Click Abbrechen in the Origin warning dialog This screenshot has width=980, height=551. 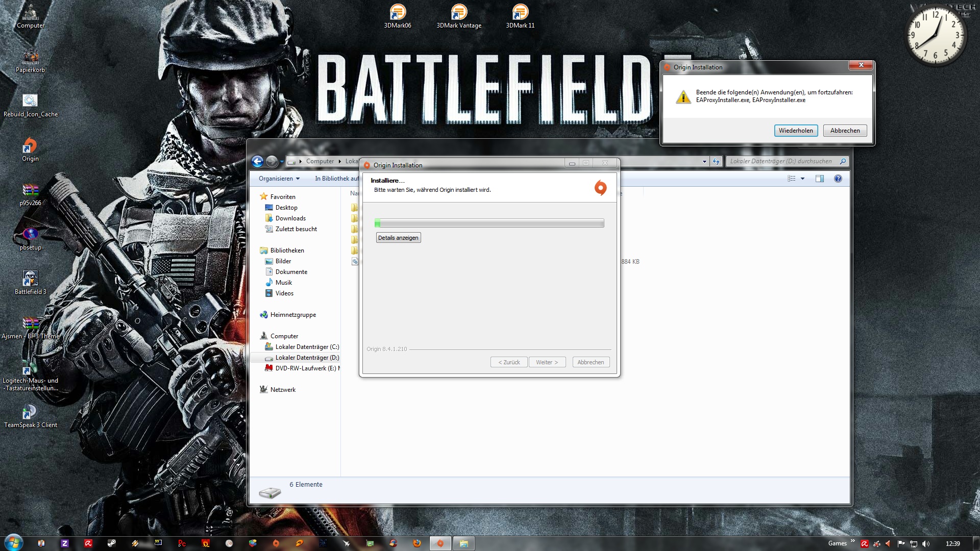(x=845, y=131)
